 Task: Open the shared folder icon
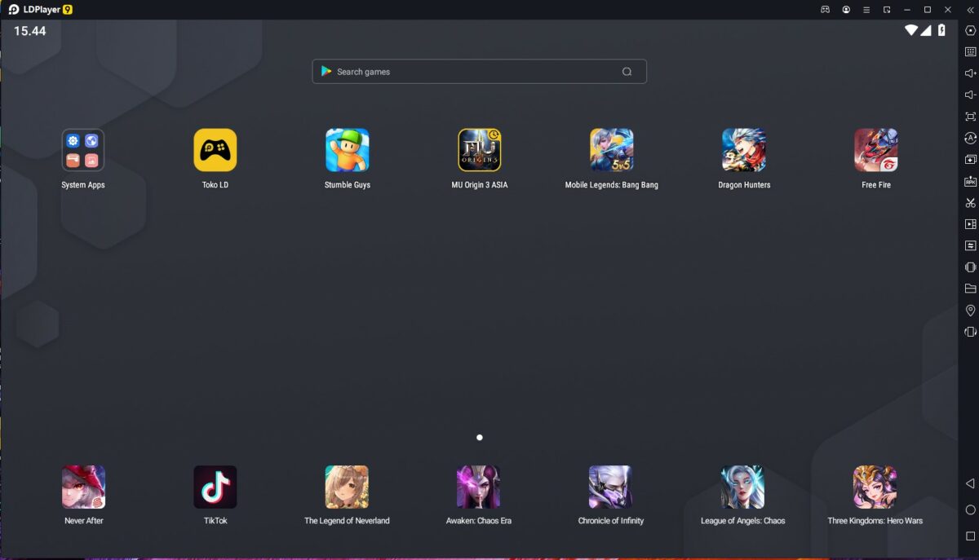point(970,289)
